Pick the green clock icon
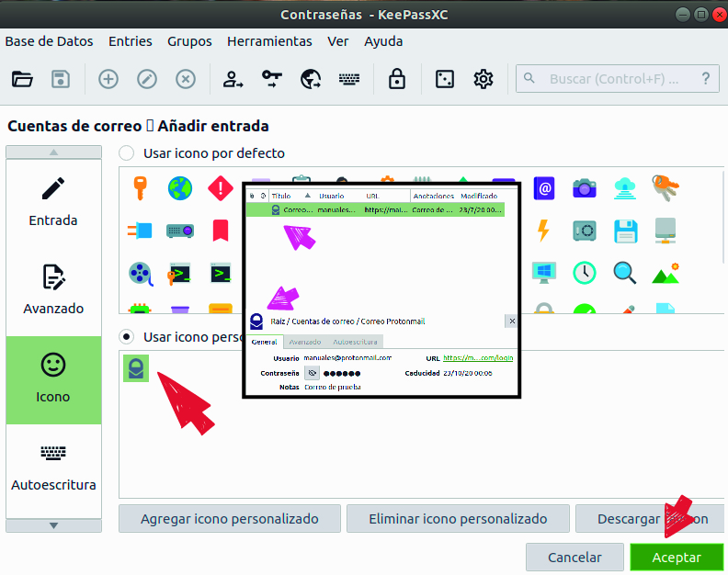 (585, 273)
